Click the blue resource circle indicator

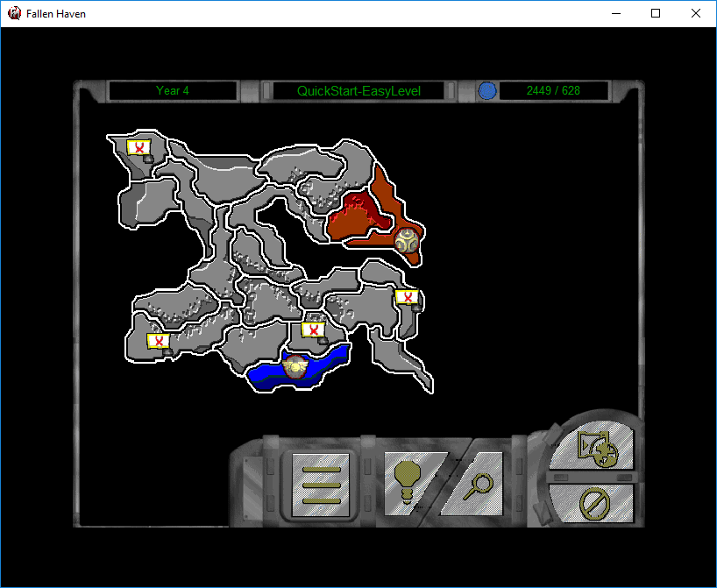(487, 90)
